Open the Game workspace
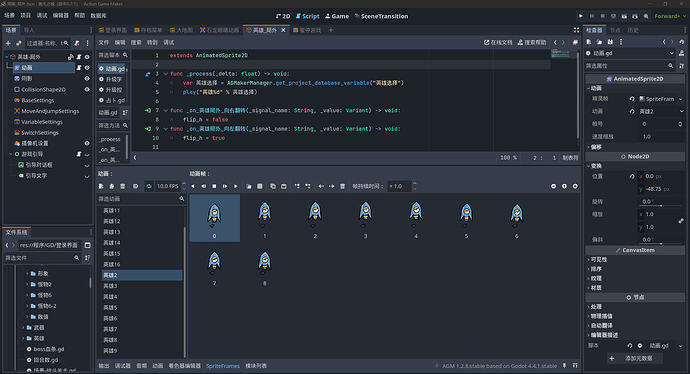690x374 pixels. pos(337,16)
